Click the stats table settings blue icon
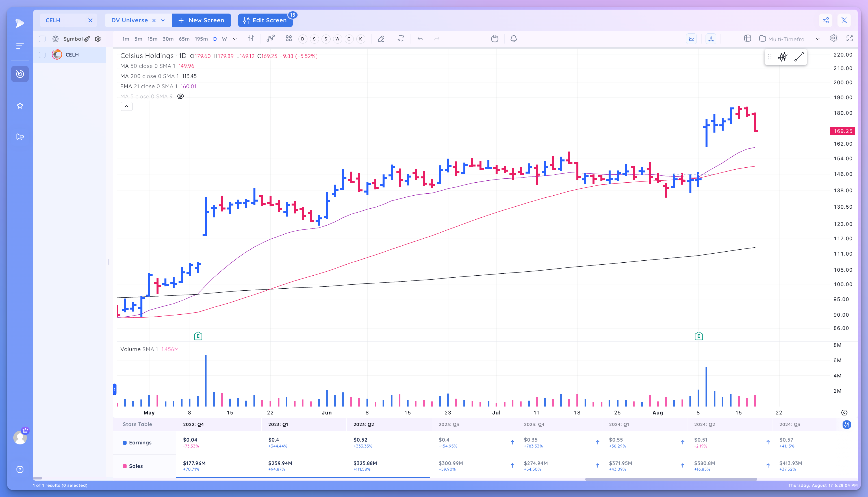The image size is (868, 497). [x=846, y=424]
